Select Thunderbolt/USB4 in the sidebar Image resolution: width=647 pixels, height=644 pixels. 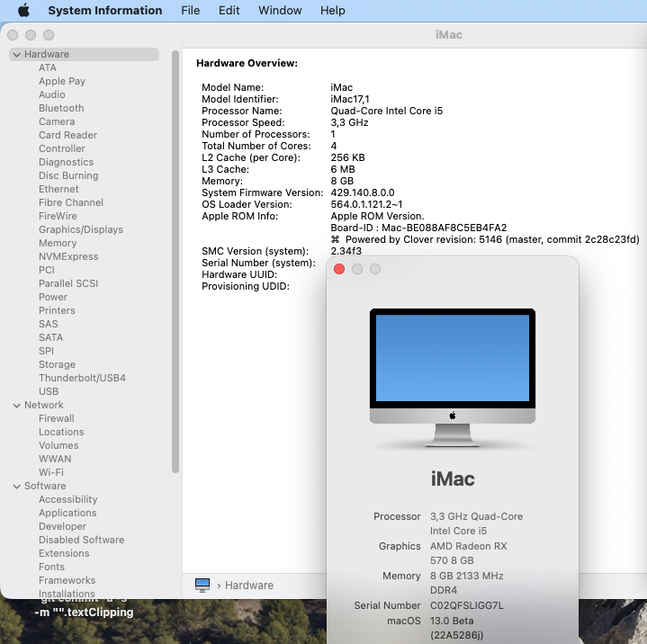coord(82,378)
